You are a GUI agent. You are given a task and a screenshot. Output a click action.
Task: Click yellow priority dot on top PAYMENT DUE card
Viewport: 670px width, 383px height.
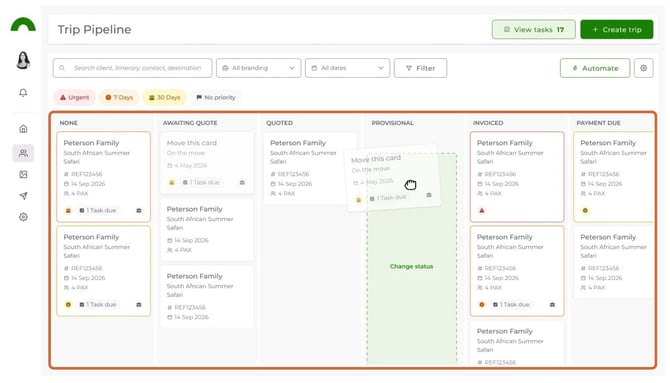pos(585,210)
